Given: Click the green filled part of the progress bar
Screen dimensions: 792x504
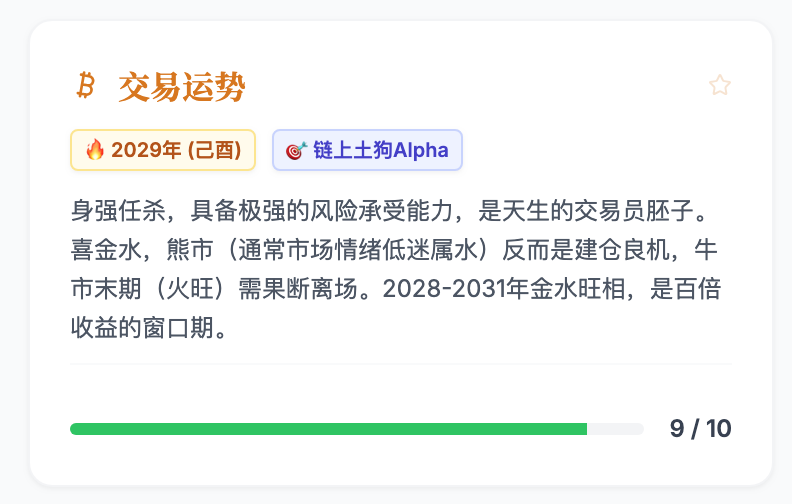Looking at the screenshot, I should [x=328, y=429].
